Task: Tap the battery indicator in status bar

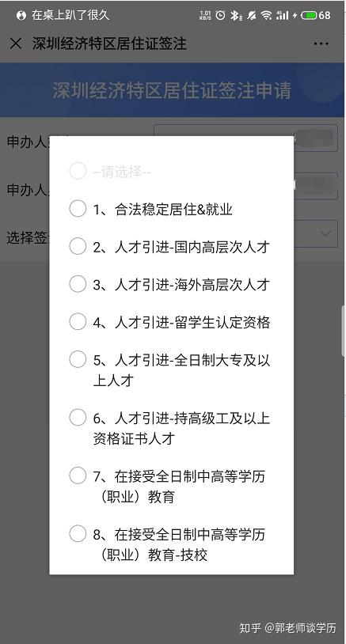Action: 309,16
